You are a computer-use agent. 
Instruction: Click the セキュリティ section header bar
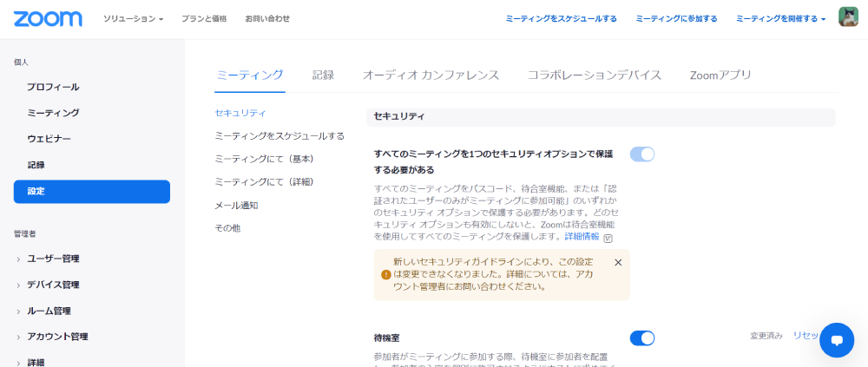click(601, 117)
